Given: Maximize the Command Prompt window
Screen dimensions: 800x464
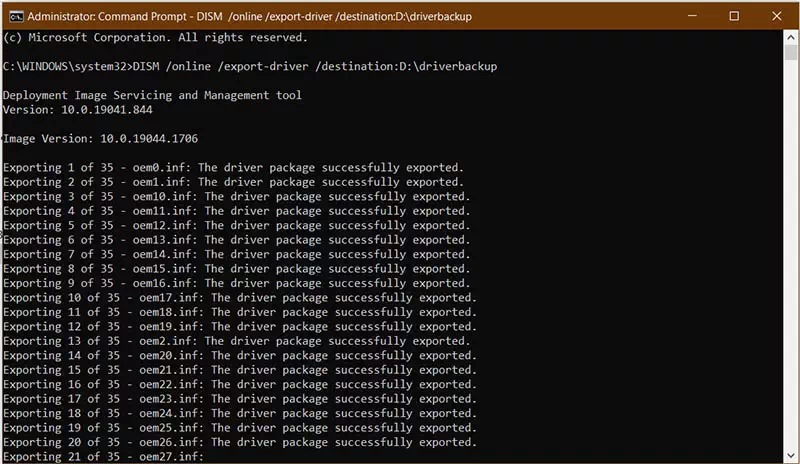Looking at the screenshot, I should click(x=734, y=16).
